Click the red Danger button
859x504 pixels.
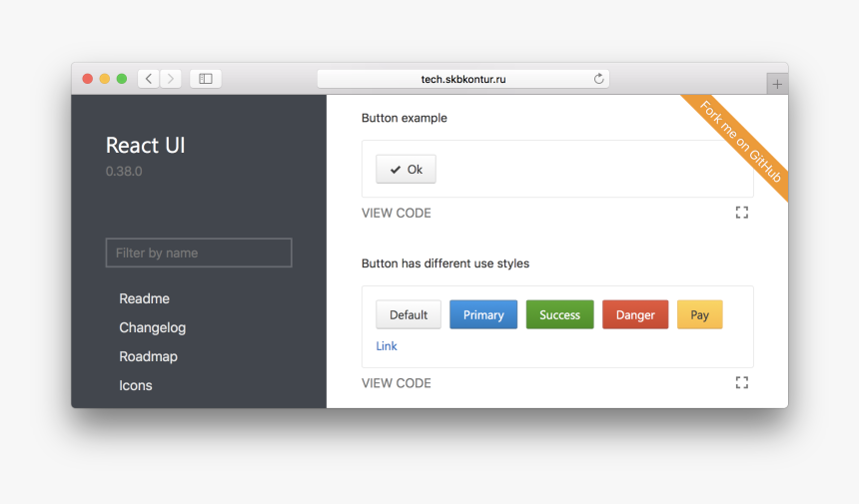635,314
